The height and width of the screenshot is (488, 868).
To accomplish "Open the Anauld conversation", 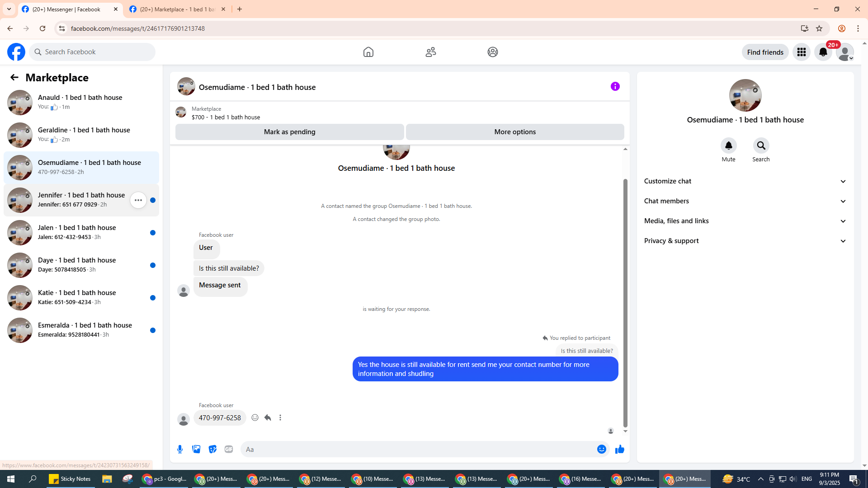I will tap(81, 103).
